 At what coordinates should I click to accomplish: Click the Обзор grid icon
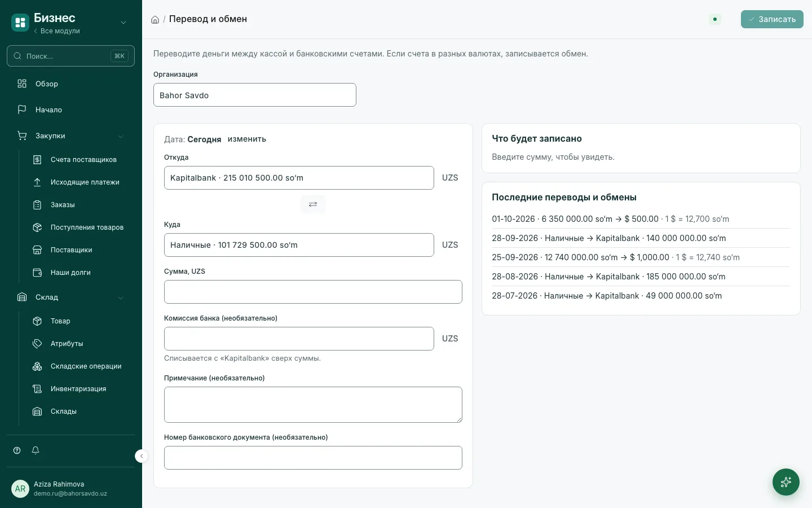(x=22, y=84)
